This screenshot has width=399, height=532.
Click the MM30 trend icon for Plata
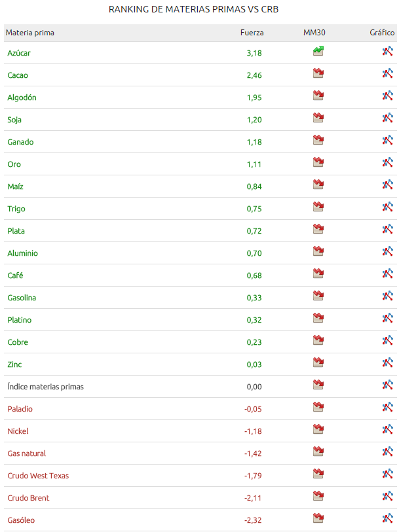[318, 229]
